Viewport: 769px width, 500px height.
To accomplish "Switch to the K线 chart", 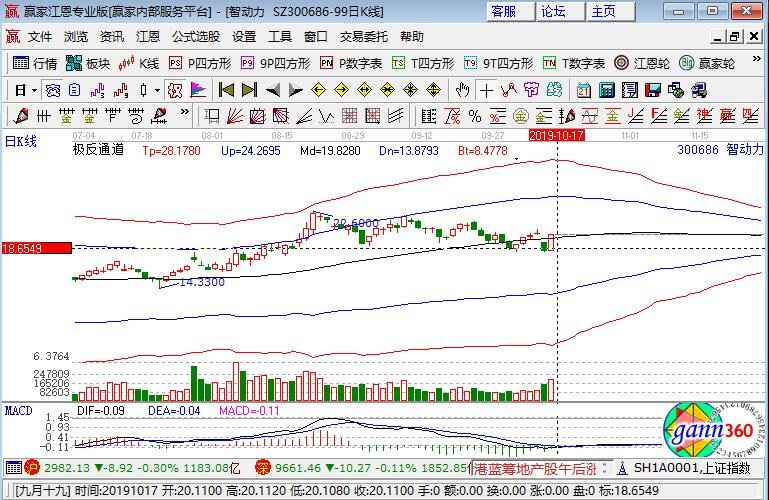I will click(x=139, y=63).
